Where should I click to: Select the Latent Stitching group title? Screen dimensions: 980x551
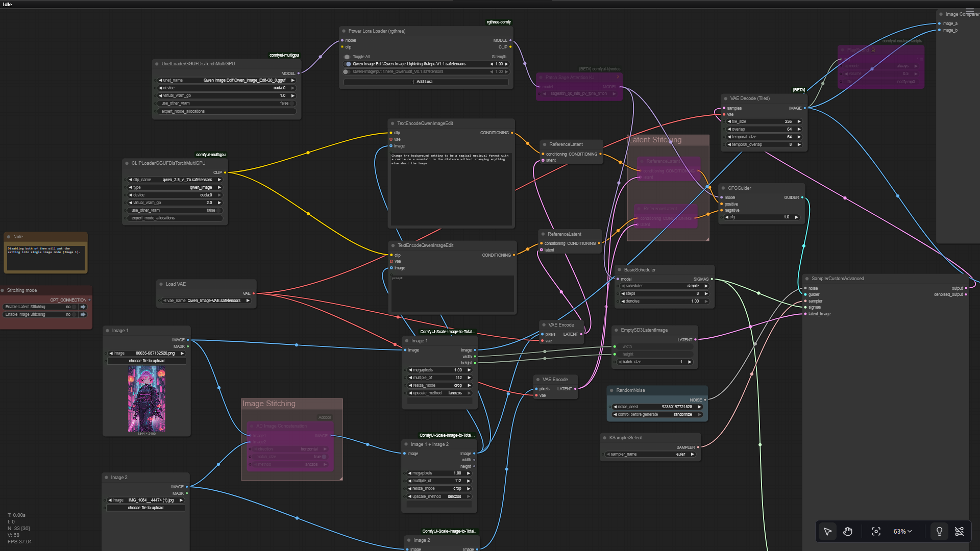pos(655,140)
